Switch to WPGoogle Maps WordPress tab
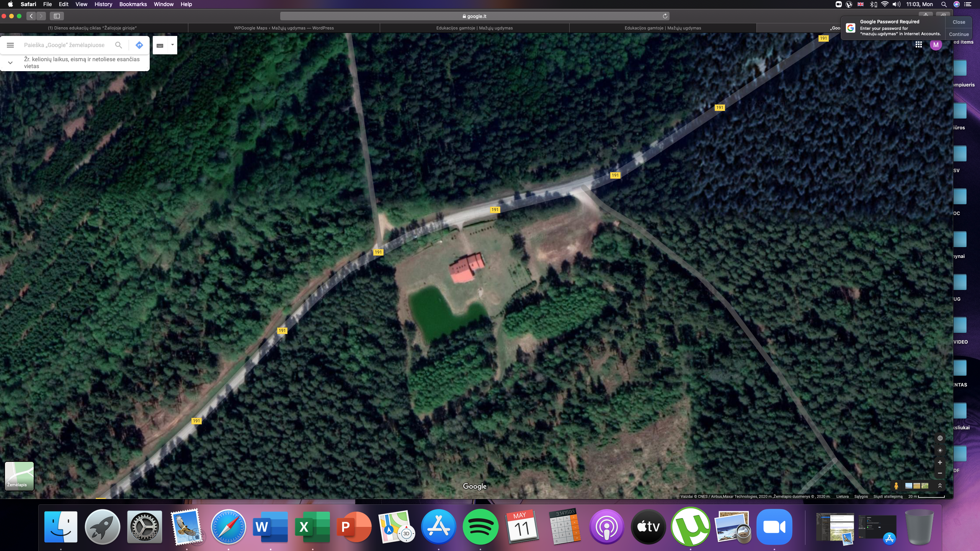The image size is (980, 551). tap(284, 28)
